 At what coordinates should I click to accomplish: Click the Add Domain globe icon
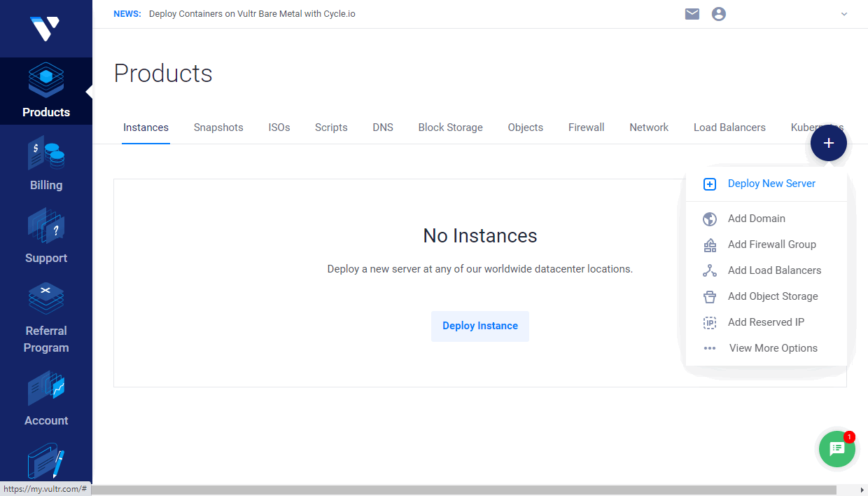point(709,219)
